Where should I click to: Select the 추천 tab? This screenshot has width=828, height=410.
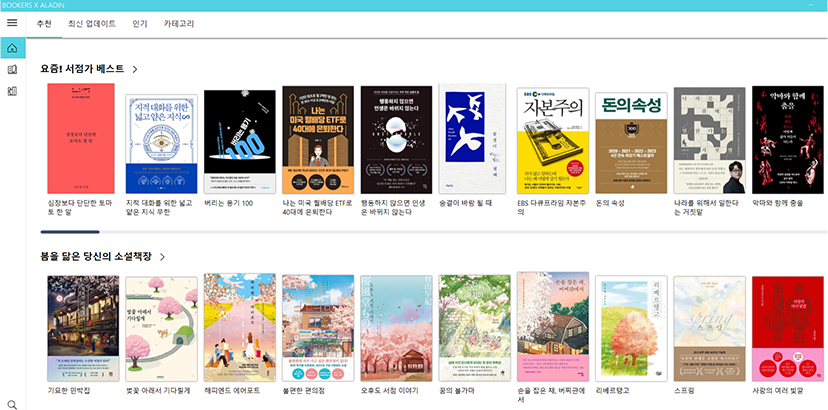point(44,24)
